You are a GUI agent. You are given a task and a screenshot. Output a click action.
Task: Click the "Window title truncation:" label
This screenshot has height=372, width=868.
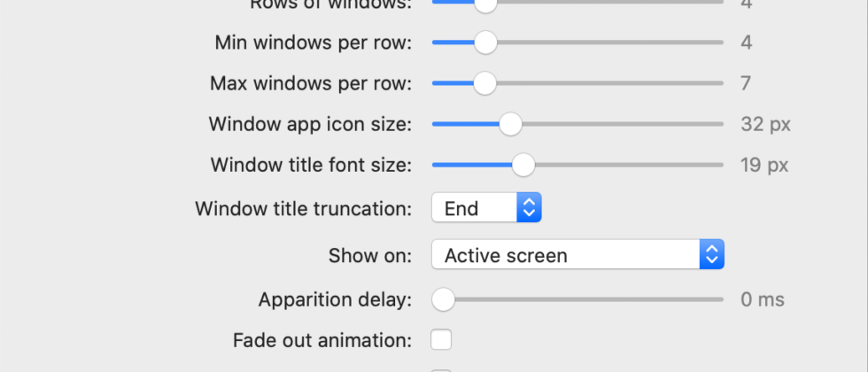click(304, 209)
